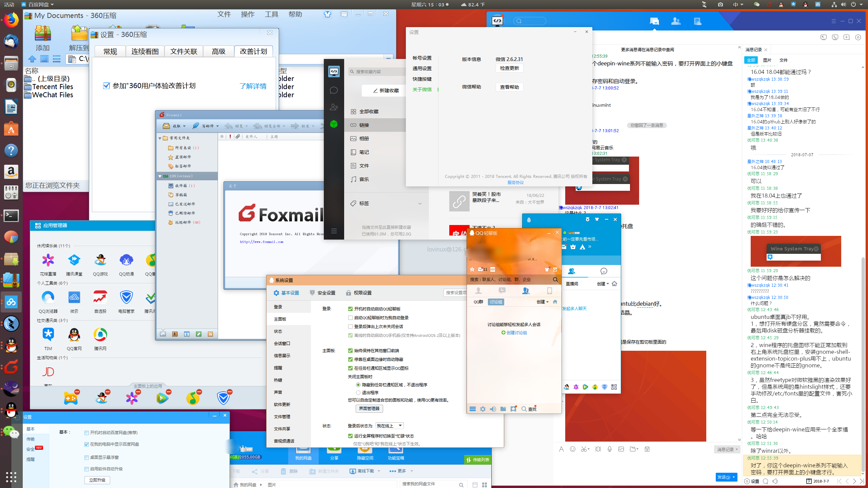868x488 pixels.
Task: Open the TIM app in the app manager
Action: tap(48, 335)
